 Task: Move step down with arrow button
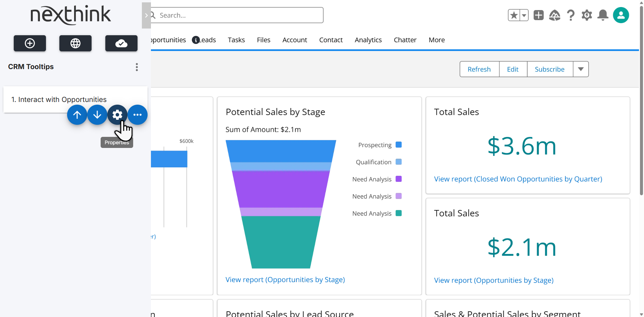click(97, 115)
